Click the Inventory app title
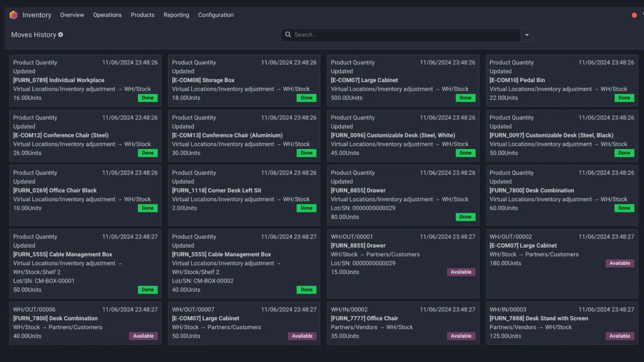Screen dimensions: 644x362 tap(37, 15)
